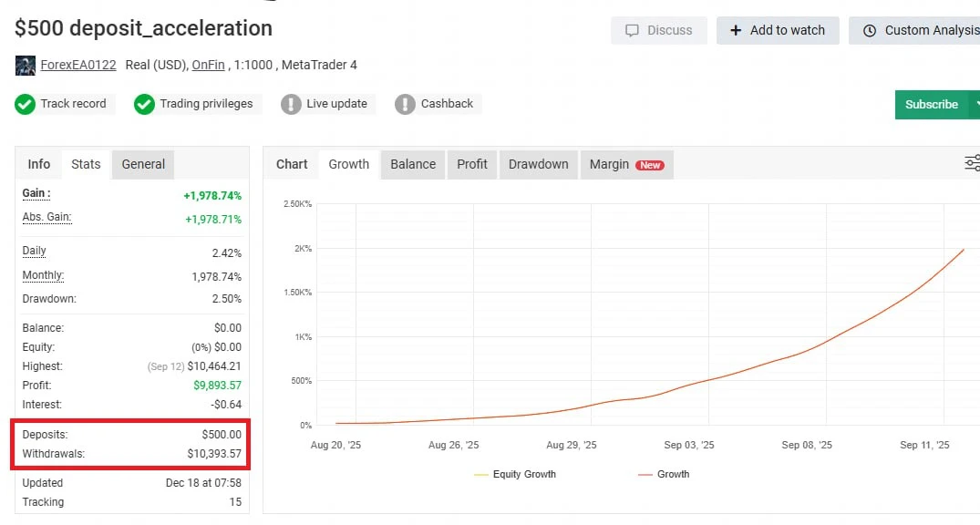Toggle Equity Growth series in chart legend
Image resolution: width=980 pixels, height=525 pixels.
coord(514,474)
